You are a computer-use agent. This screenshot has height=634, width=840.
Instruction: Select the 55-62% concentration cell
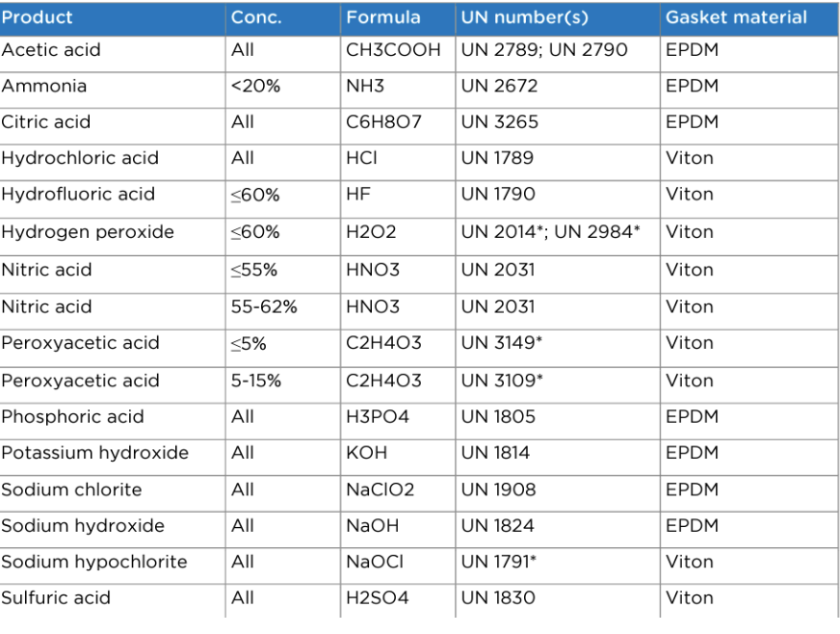point(283,311)
